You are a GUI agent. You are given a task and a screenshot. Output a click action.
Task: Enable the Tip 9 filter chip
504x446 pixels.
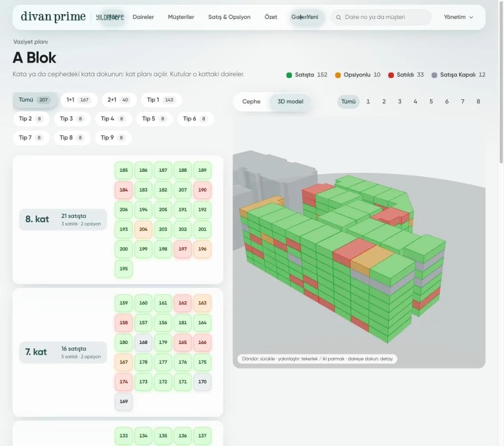tap(113, 138)
